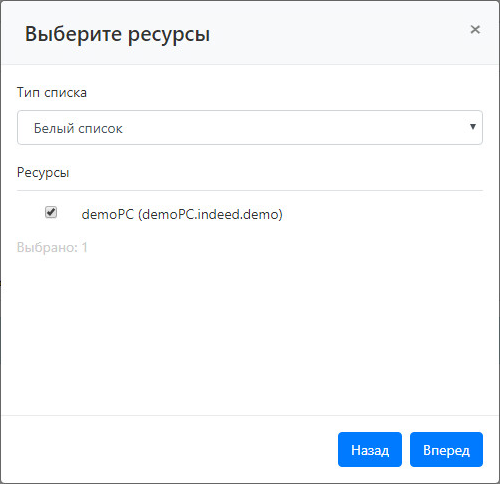Click the Выберите ресурсы dialog title

tap(117, 34)
